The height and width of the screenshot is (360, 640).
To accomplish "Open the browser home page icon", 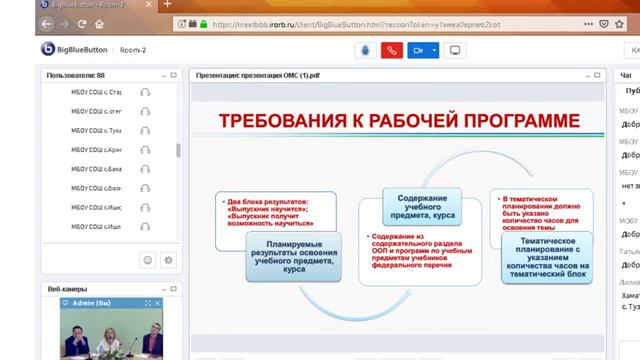I will click(99, 24).
